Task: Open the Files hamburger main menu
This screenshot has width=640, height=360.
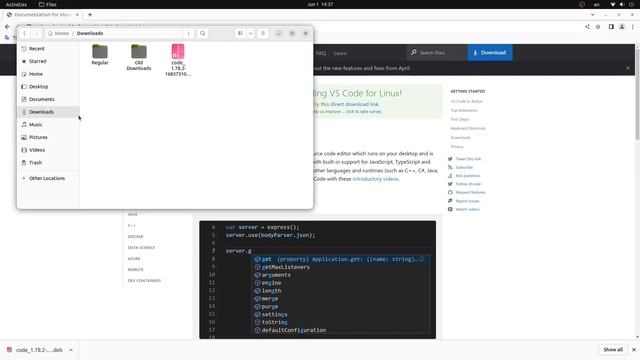Action: 263,33
